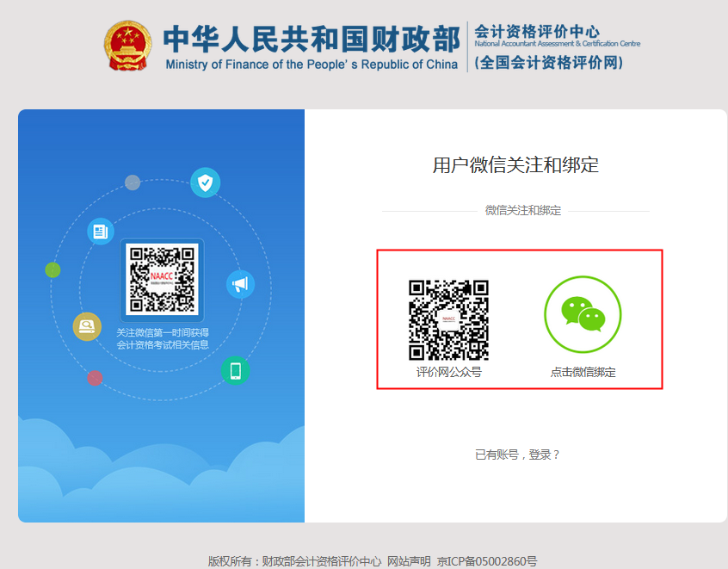
Task: Click the gray dot on orbit ring
Action: point(133,182)
